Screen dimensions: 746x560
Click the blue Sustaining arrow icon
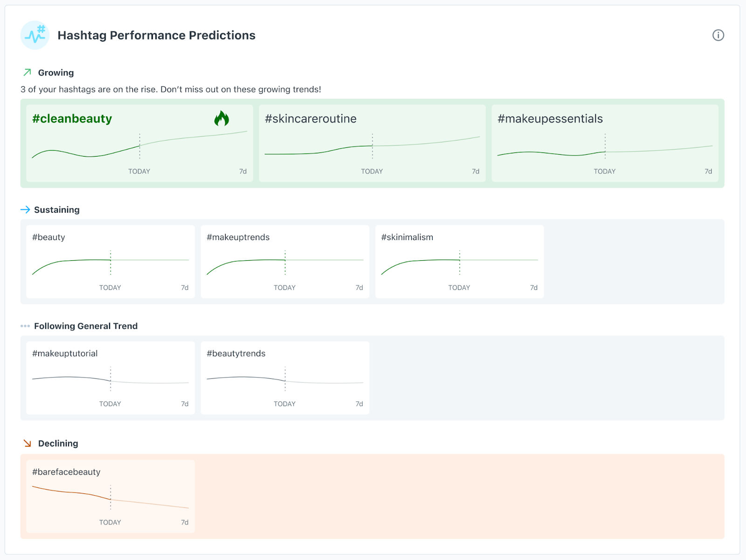[25, 210]
